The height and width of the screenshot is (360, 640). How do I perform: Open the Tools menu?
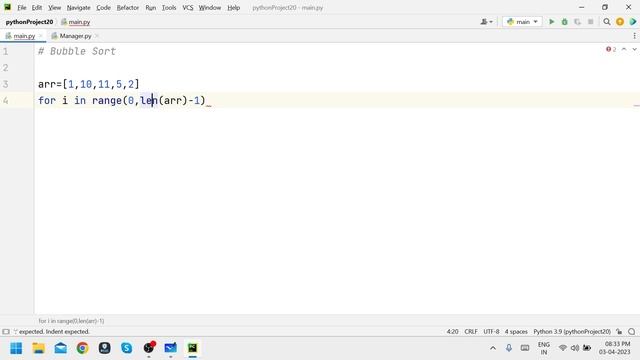click(169, 7)
